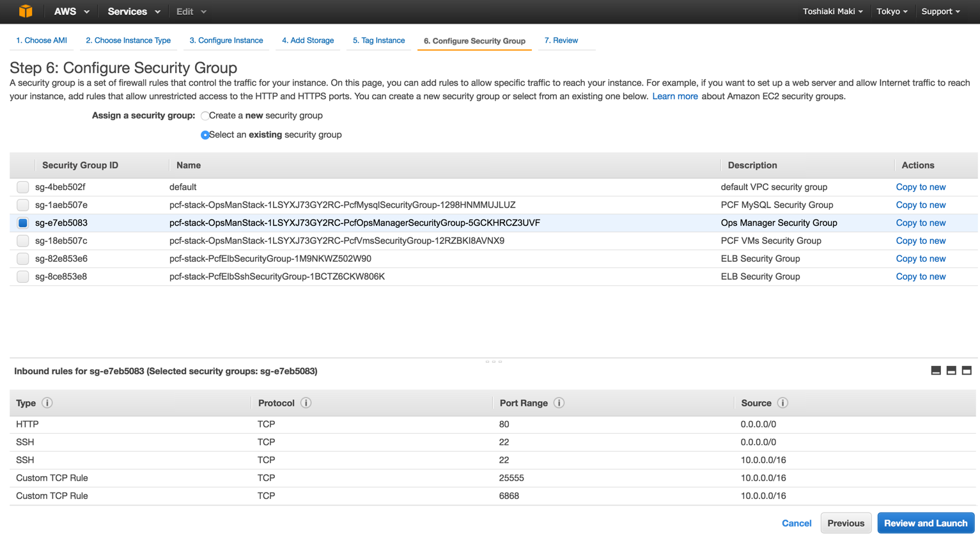Open the Toshiaki Maki account menu
The image size is (980, 540).
(x=832, y=12)
